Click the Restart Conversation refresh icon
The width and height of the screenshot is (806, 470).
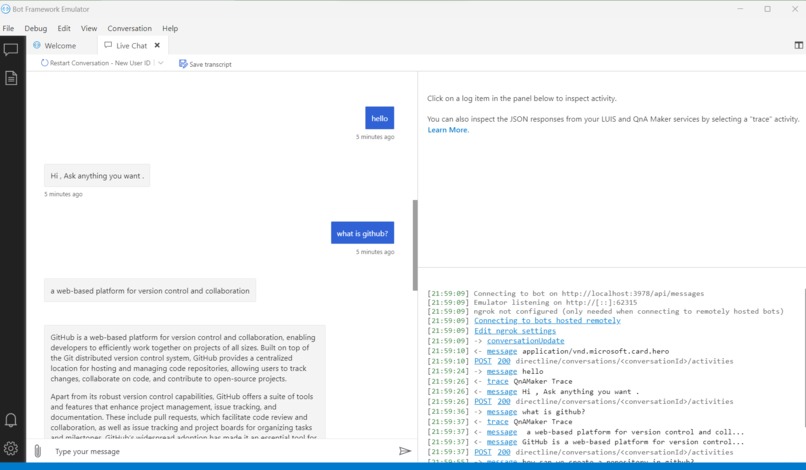click(44, 63)
